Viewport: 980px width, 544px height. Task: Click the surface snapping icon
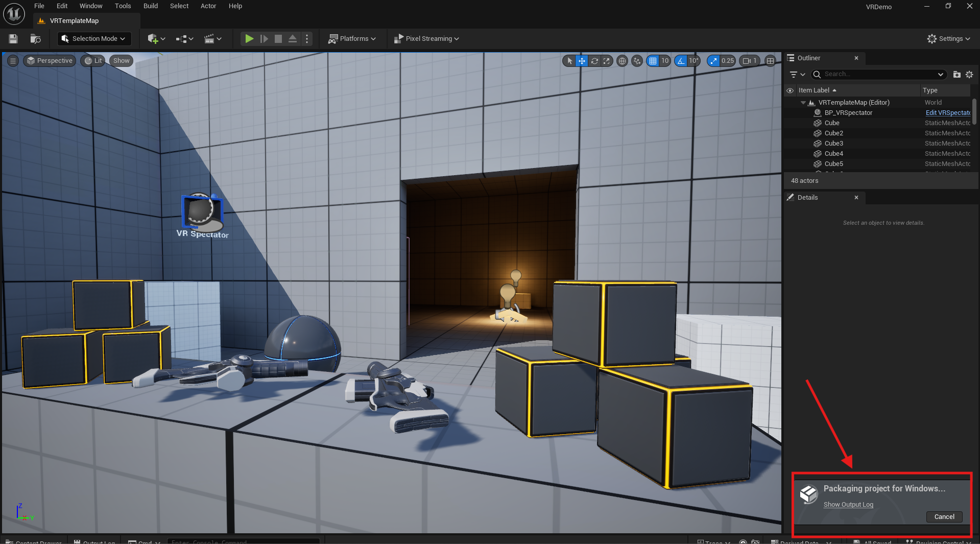tap(637, 61)
